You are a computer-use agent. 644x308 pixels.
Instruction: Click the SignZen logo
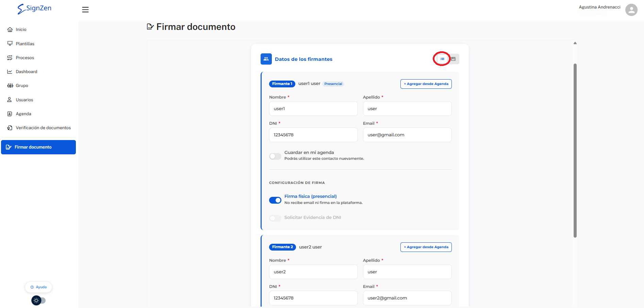click(x=34, y=8)
